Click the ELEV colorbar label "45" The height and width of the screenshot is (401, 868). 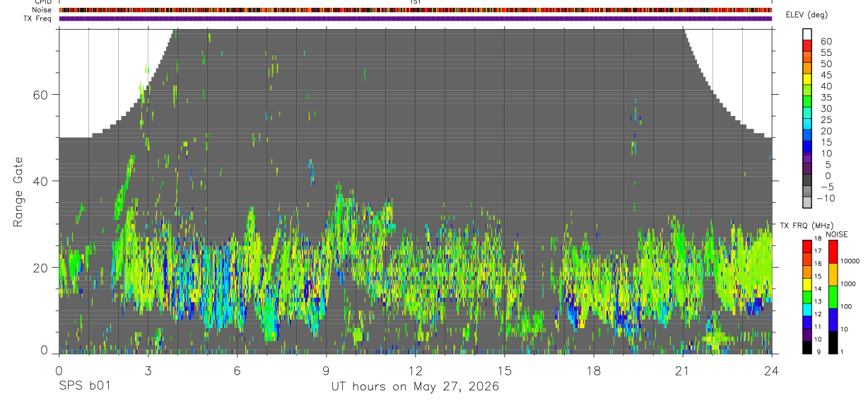click(826, 75)
